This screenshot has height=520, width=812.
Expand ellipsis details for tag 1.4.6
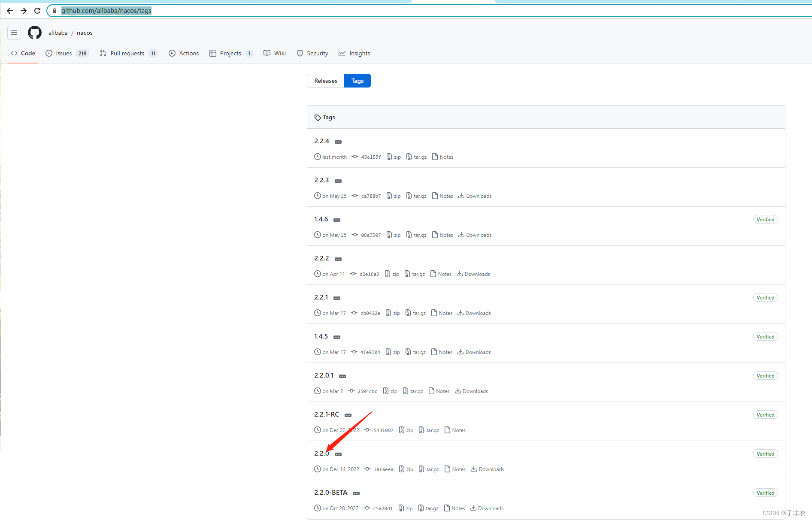pyautogui.click(x=337, y=220)
